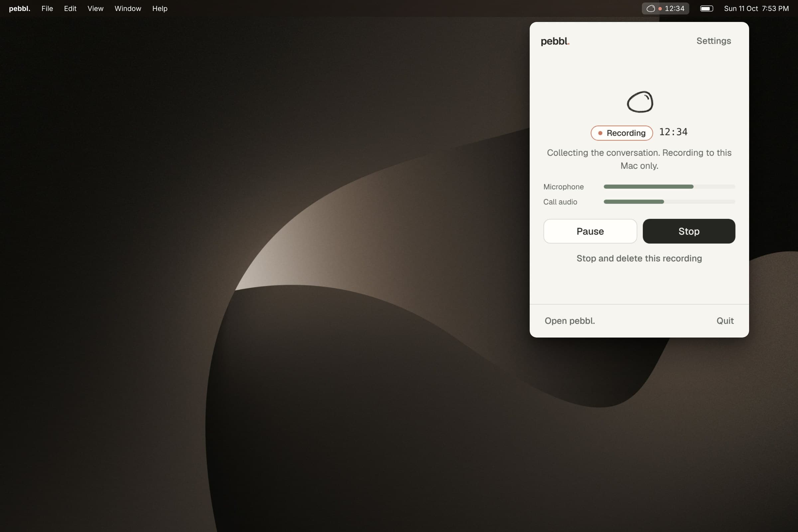Screen dimensions: 798x532
Task: Open the pebbl. app menu
Action: (20, 9)
